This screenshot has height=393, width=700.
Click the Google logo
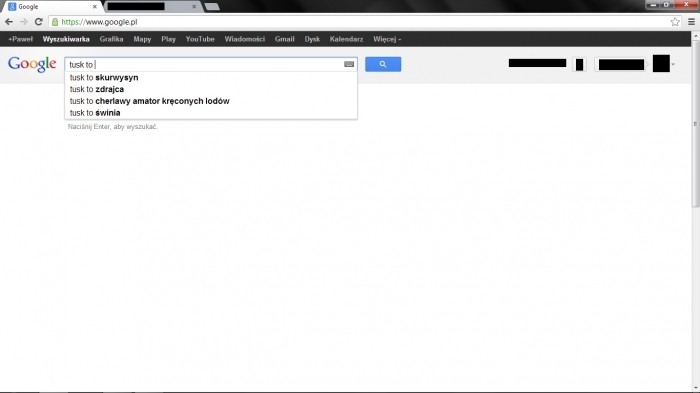pyautogui.click(x=32, y=65)
